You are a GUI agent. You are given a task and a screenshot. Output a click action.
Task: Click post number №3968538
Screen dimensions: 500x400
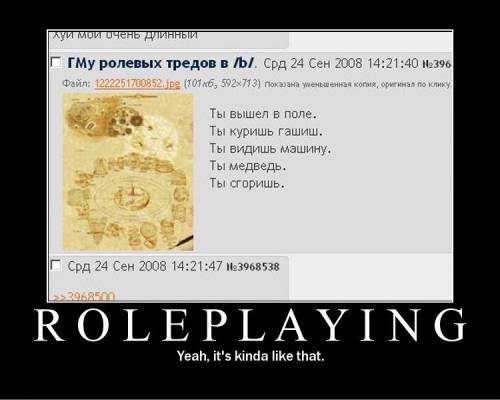(253, 267)
